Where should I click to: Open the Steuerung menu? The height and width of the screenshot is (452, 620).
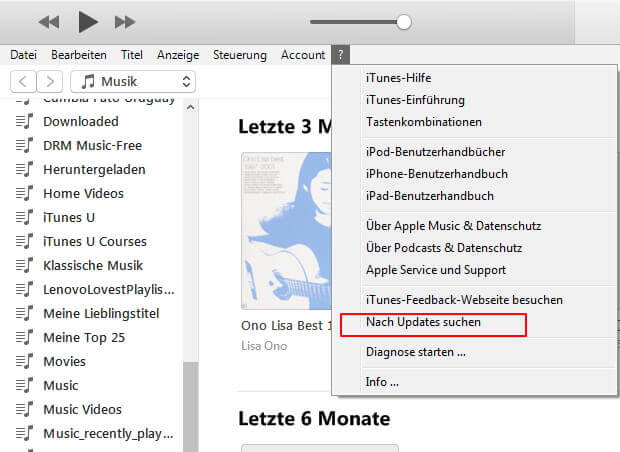coord(240,55)
